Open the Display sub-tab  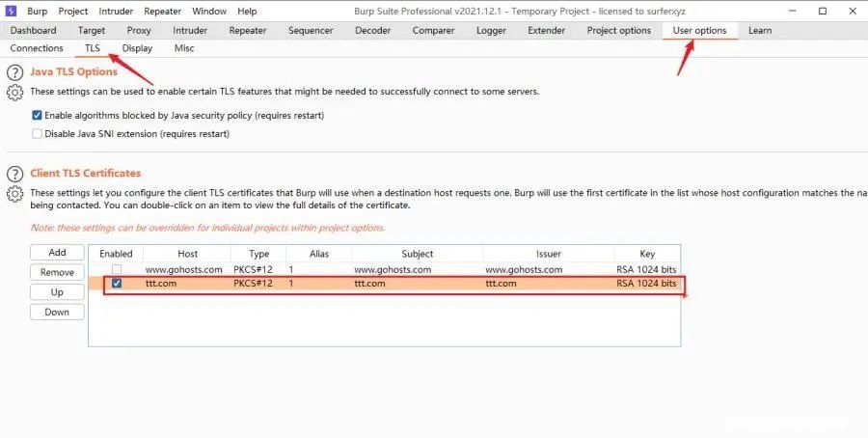point(137,48)
